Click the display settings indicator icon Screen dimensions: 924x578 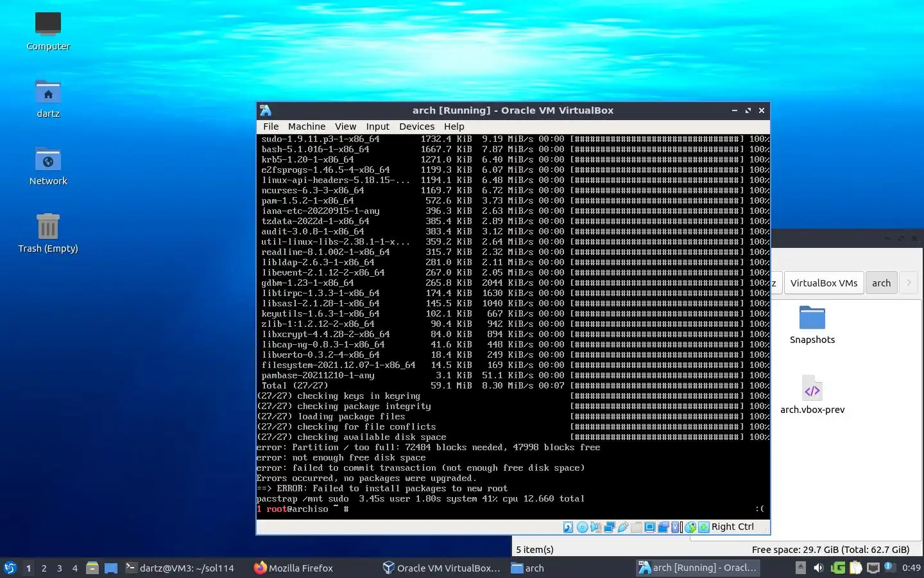(649, 527)
